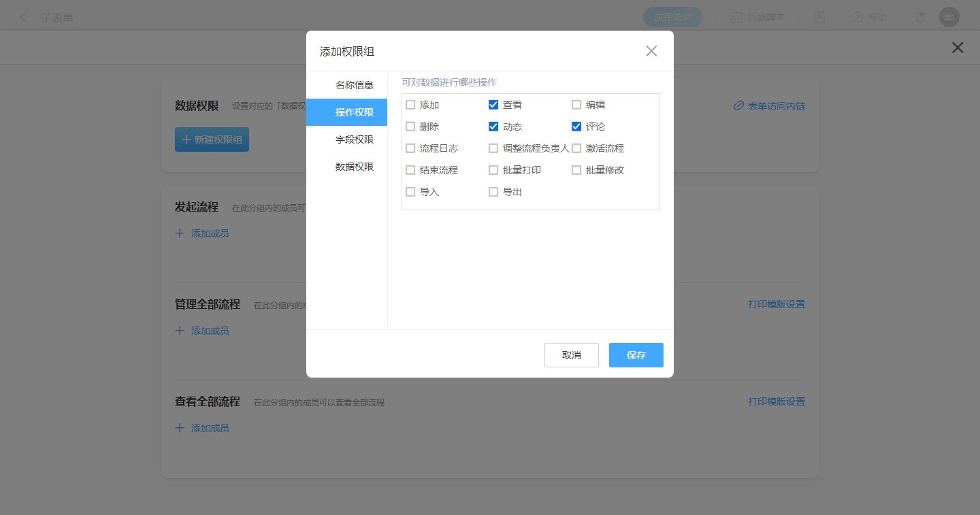
Task: Check the 批量打印 checkbox
Action: pyautogui.click(x=493, y=170)
